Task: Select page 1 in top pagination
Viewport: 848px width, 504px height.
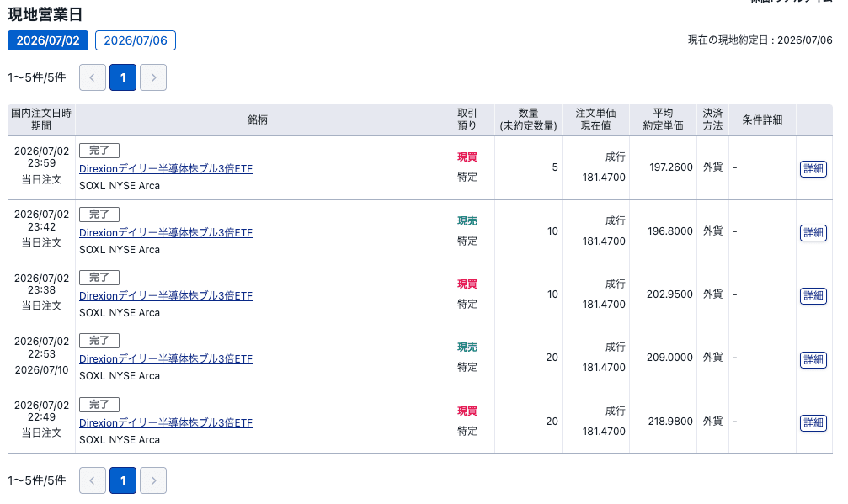Action: click(x=123, y=77)
